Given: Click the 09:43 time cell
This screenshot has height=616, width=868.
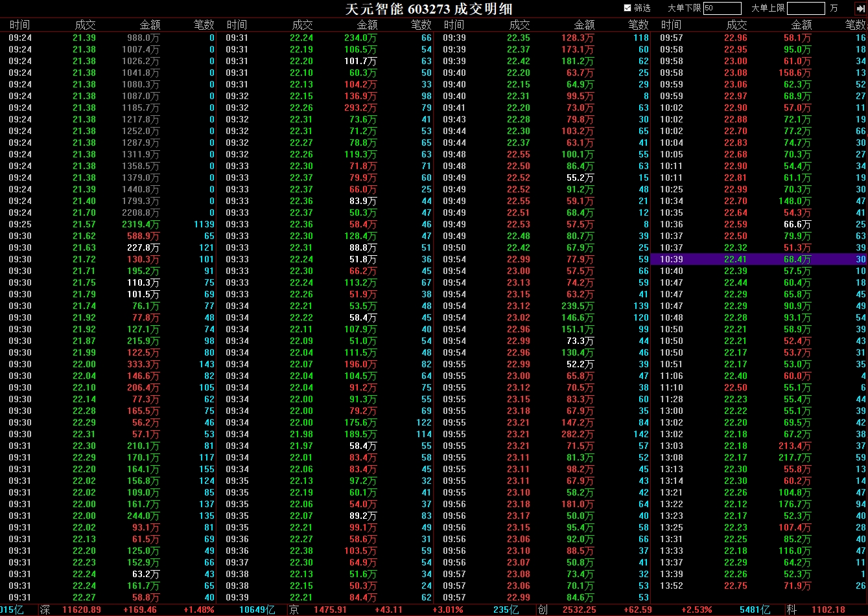Looking at the screenshot, I should [454, 119].
